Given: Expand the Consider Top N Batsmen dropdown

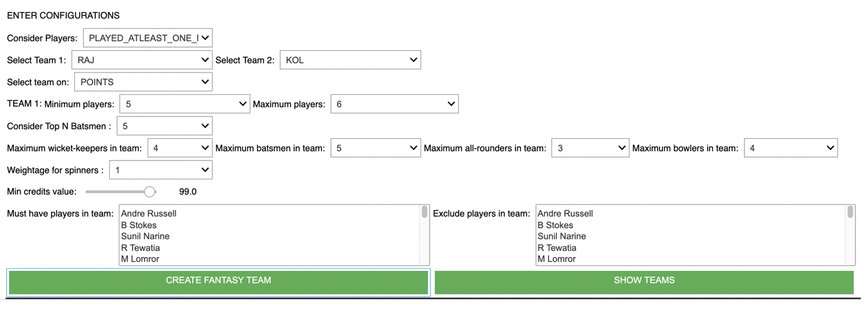Looking at the screenshot, I should (165, 126).
